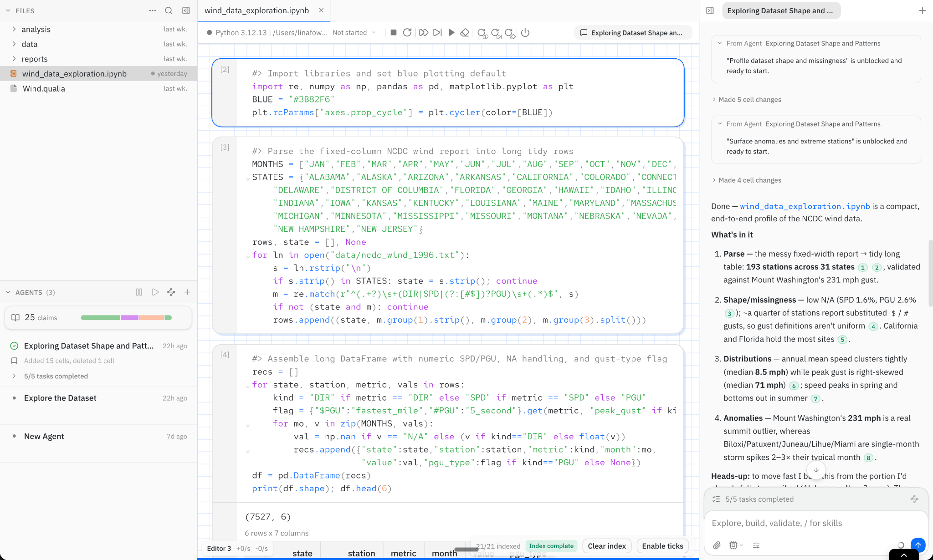
Task: Click the orange segment of the claims bar
Action: [151, 317]
